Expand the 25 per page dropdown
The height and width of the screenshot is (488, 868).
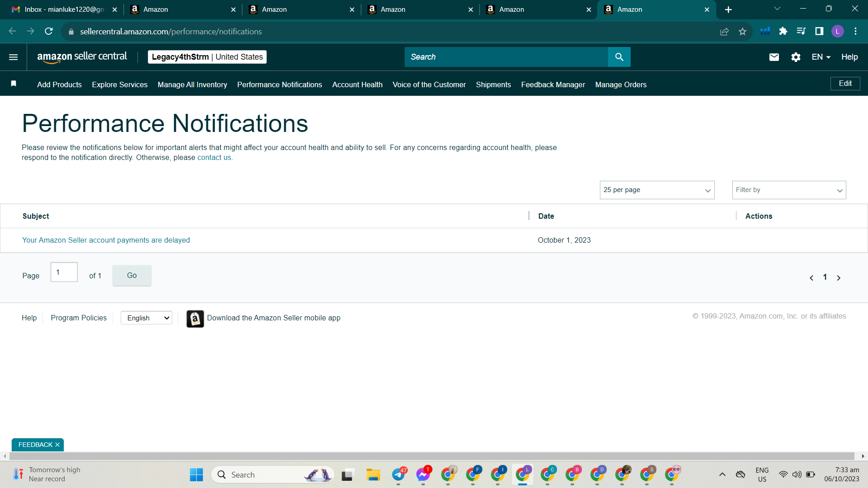tap(657, 190)
